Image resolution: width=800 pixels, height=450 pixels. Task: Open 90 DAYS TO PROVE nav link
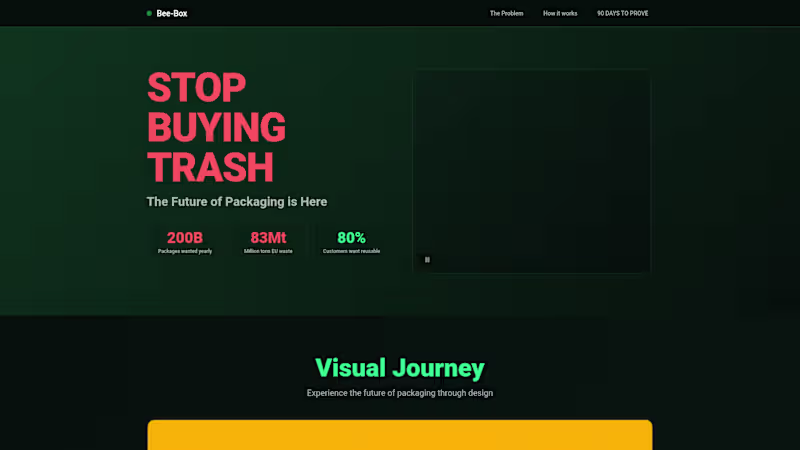pyautogui.click(x=622, y=13)
